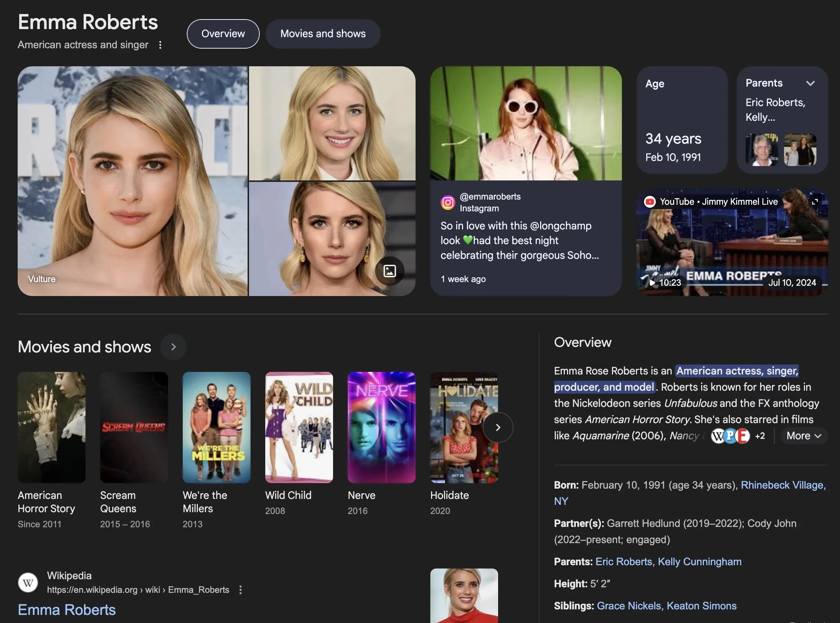The width and height of the screenshot is (840, 623).
Task: Click the YouTube logo on video card
Action: tap(650, 202)
